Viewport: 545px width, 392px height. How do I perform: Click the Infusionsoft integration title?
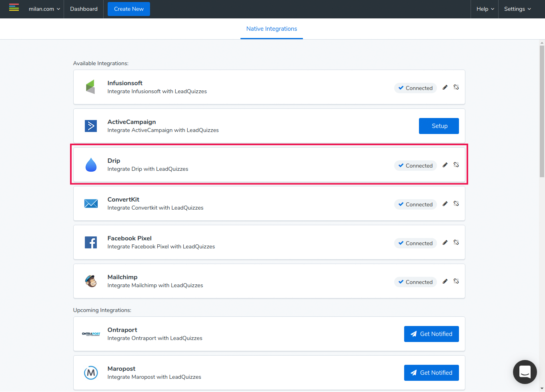click(125, 83)
